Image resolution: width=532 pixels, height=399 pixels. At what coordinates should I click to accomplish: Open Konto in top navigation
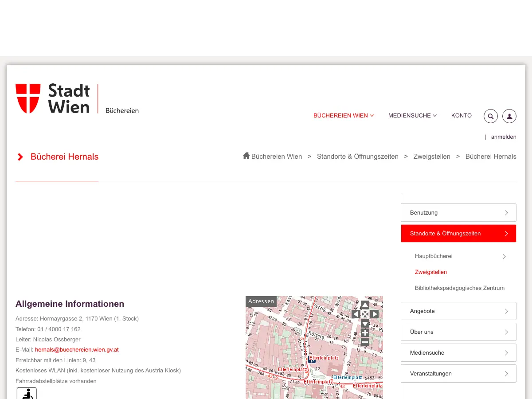(462, 115)
